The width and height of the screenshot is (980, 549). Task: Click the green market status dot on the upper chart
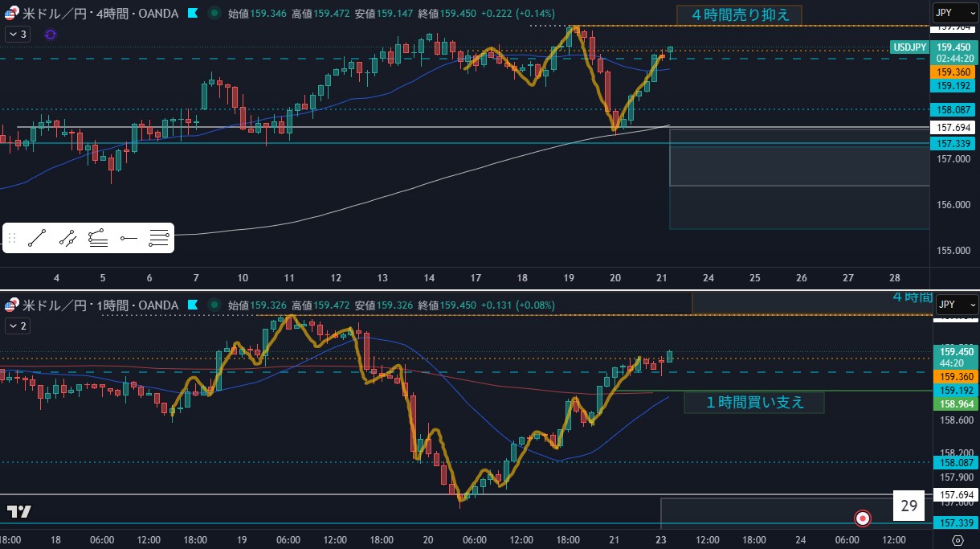214,13
